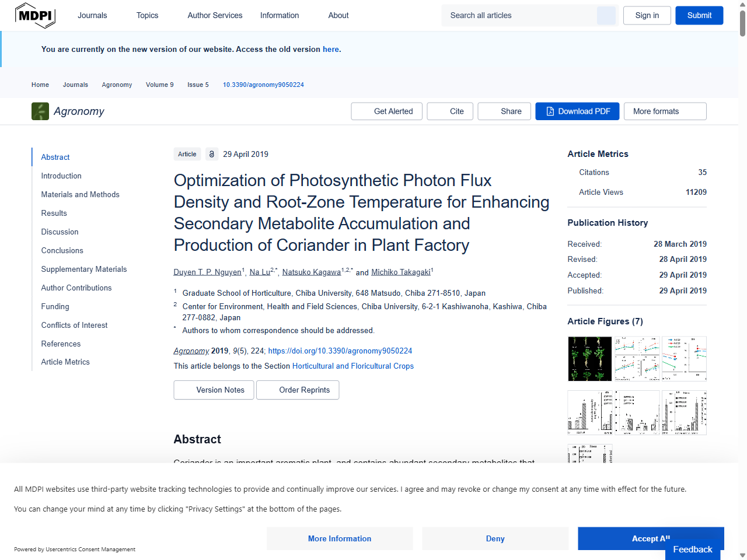Click the Feedback tab at the bottom right
This screenshot has height=560, width=747.
(692, 549)
